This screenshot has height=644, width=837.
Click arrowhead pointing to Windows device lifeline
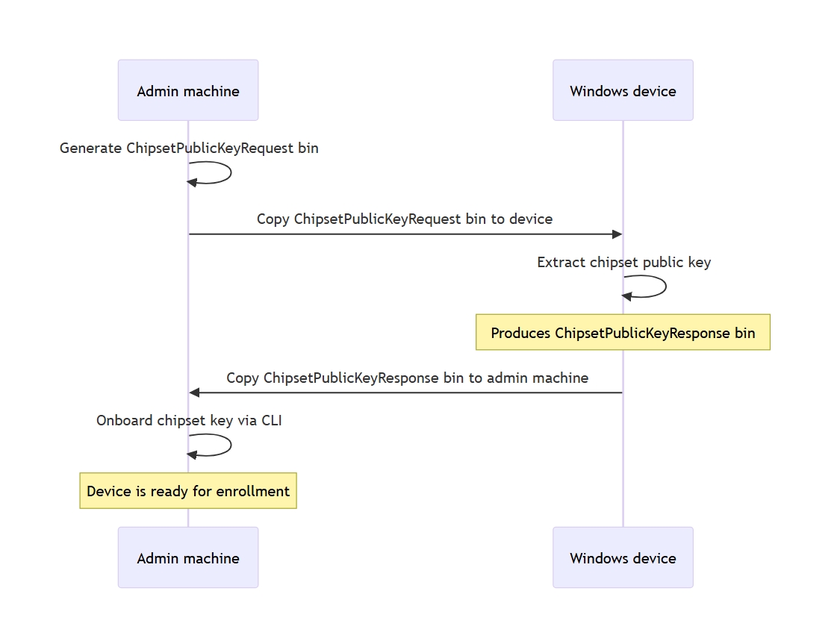pos(617,234)
